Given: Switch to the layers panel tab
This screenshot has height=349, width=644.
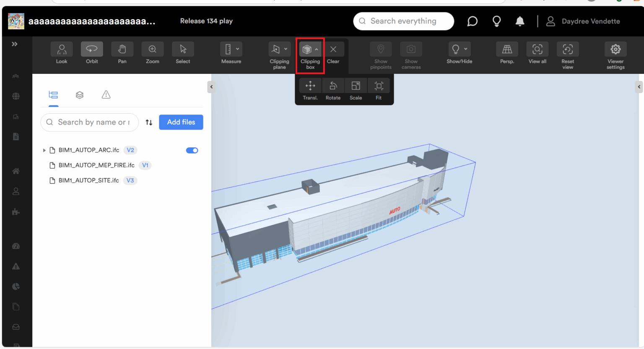Looking at the screenshot, I should [x=80, y=95].
